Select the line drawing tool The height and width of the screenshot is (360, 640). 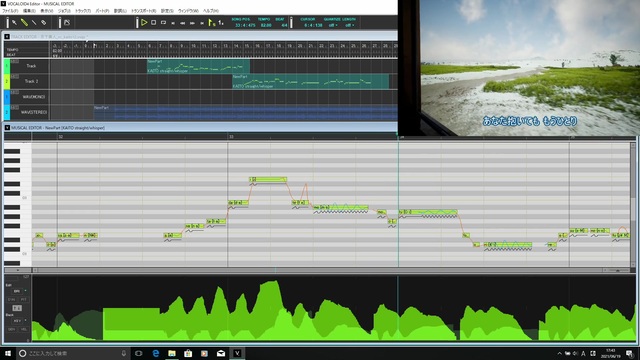(x=34, y=23)
